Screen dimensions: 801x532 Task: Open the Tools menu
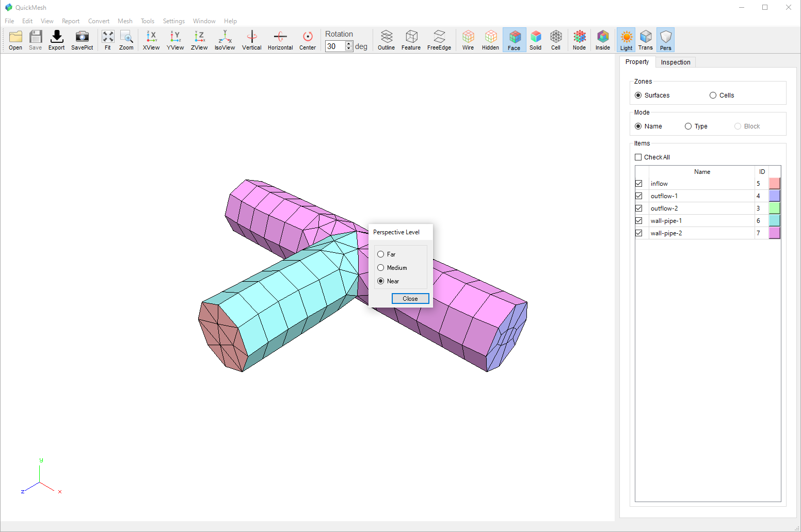[x=148, y=21]
